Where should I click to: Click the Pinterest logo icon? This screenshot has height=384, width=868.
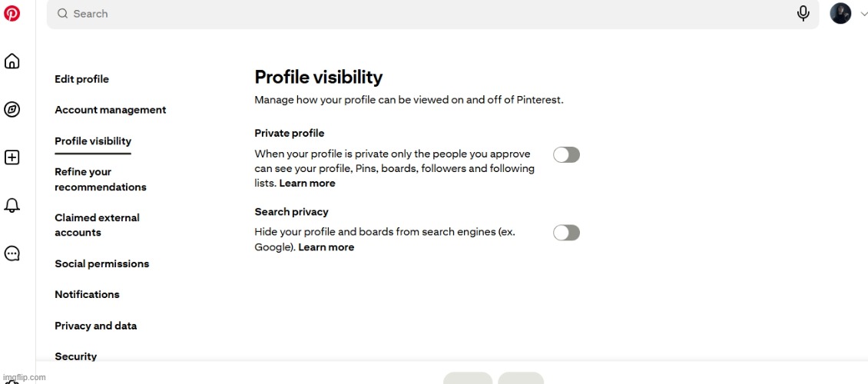(x=12, y=14)
